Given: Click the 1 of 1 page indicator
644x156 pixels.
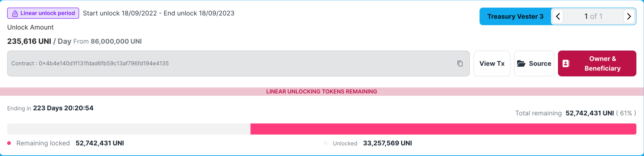Looking at the screenshot, I should [593, 16].
